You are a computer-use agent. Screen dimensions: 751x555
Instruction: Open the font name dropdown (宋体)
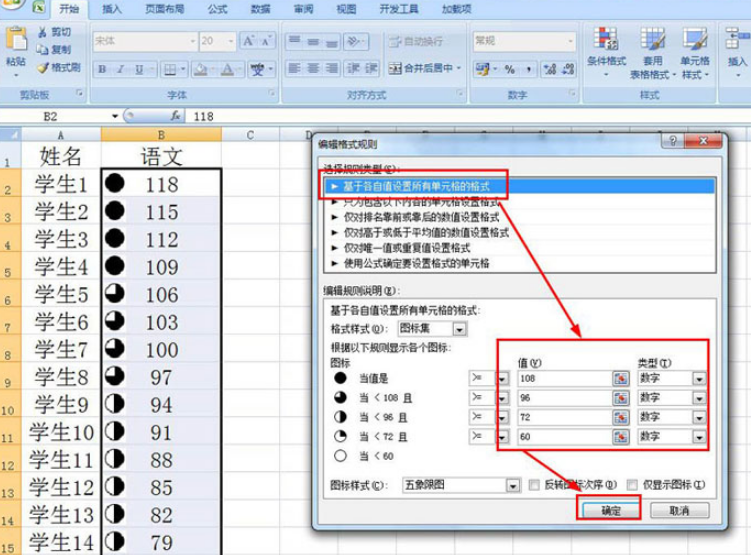(x=193, y=41)
